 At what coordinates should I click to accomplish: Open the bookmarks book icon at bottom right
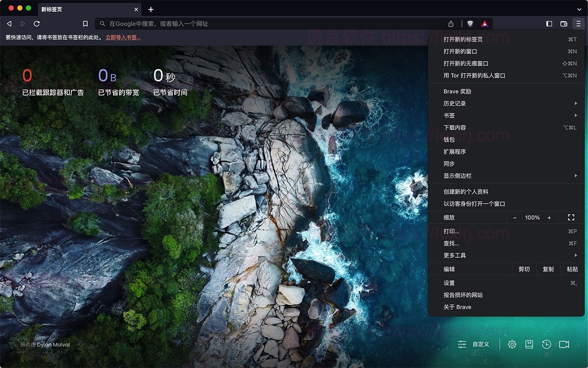[529, 345]
